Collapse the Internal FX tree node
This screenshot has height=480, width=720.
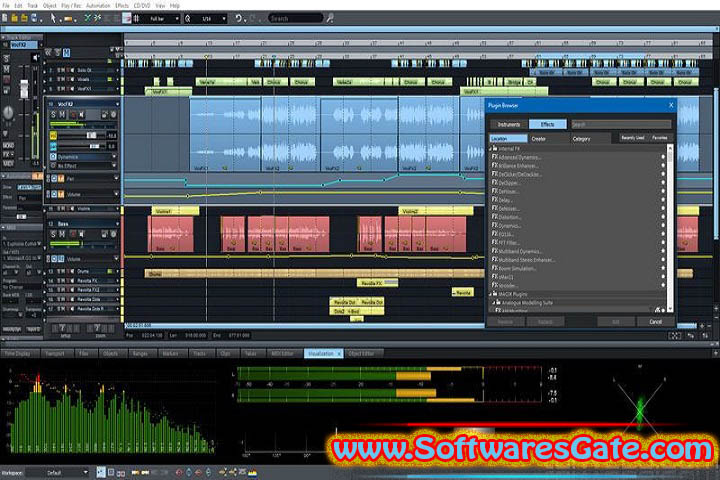tap(490, 149)
